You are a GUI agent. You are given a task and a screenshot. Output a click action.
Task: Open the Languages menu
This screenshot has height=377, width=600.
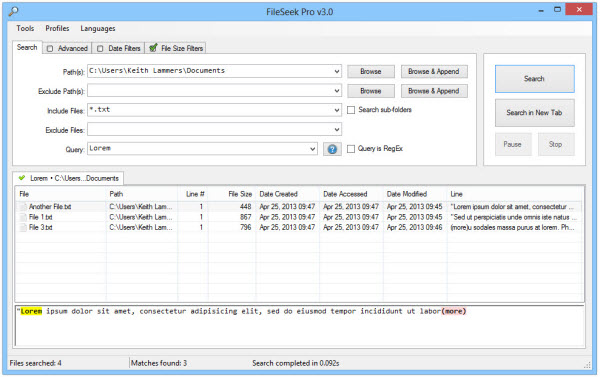(x=98, y=28)
